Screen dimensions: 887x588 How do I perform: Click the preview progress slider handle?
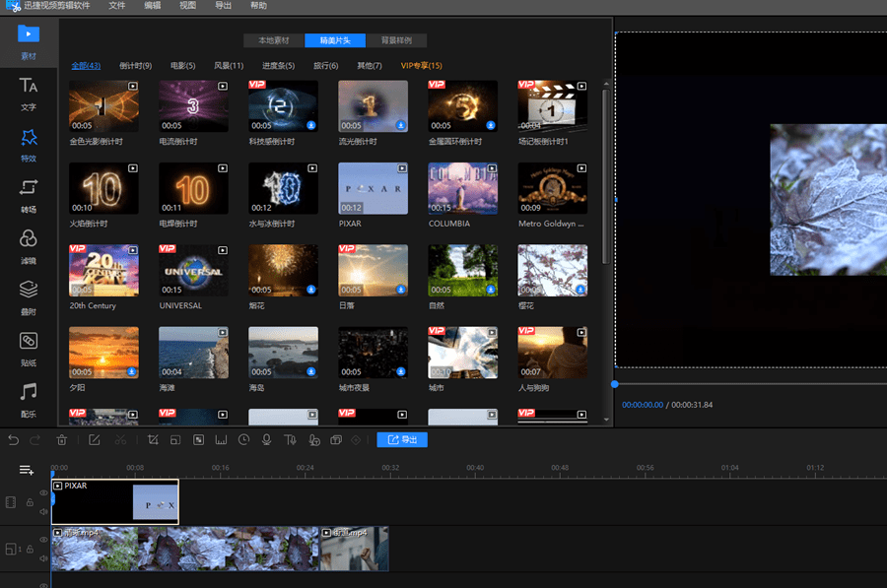pos(615,384)
